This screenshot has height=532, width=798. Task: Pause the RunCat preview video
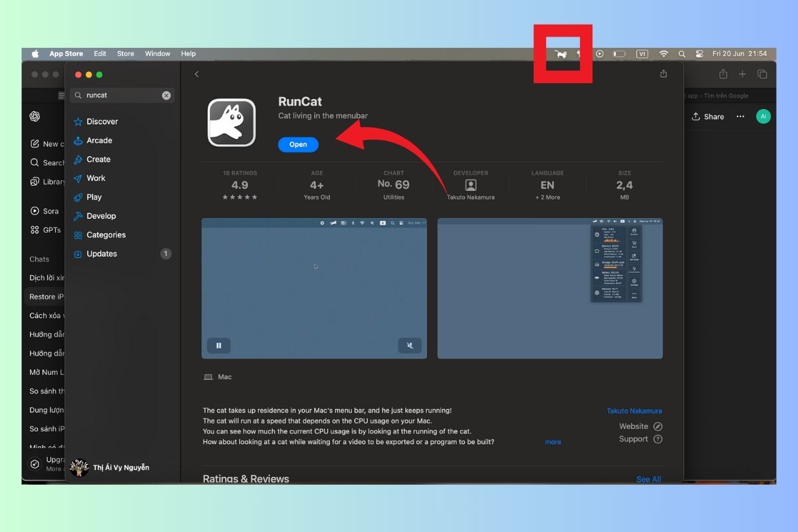[219, 345]
